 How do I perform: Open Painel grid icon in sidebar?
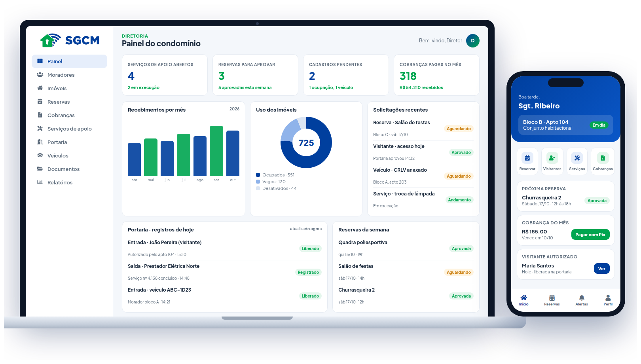pyautogui.click(x=40, y=61)
